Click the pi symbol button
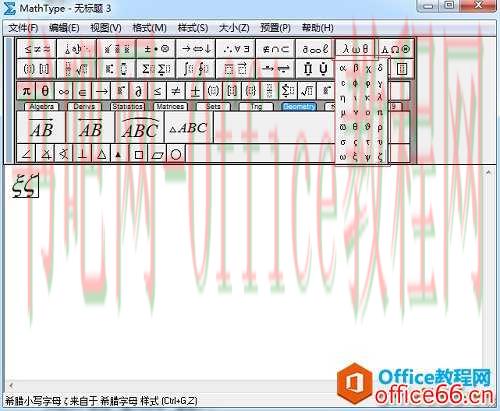The image size is (500, 411). [26, 91]
